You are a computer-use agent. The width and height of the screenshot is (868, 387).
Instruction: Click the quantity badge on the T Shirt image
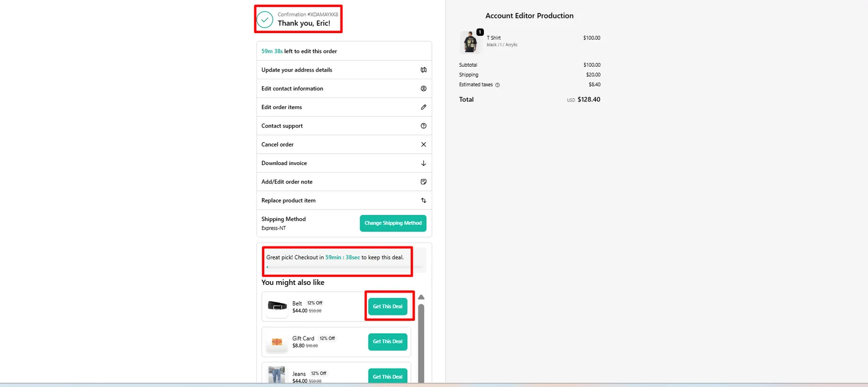(x=480, y=32)
